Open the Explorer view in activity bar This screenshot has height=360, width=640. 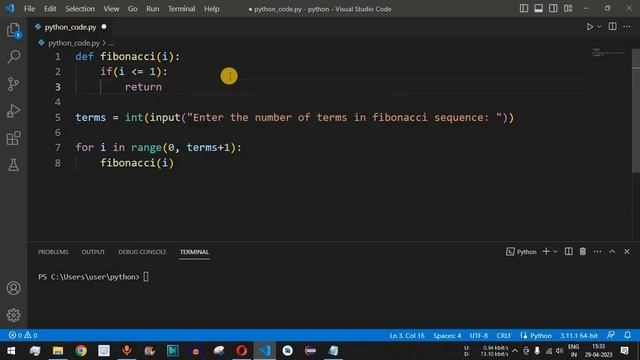tap(13, 31)
